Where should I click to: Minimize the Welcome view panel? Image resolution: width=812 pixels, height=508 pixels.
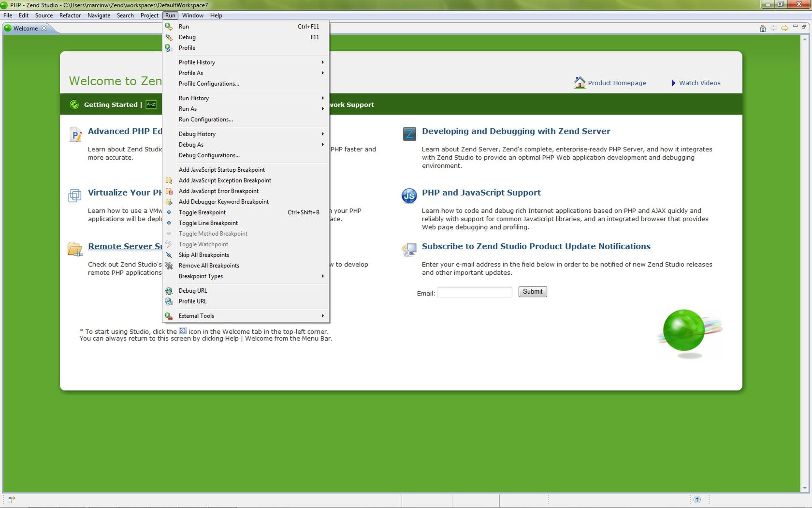pos(795,27)
